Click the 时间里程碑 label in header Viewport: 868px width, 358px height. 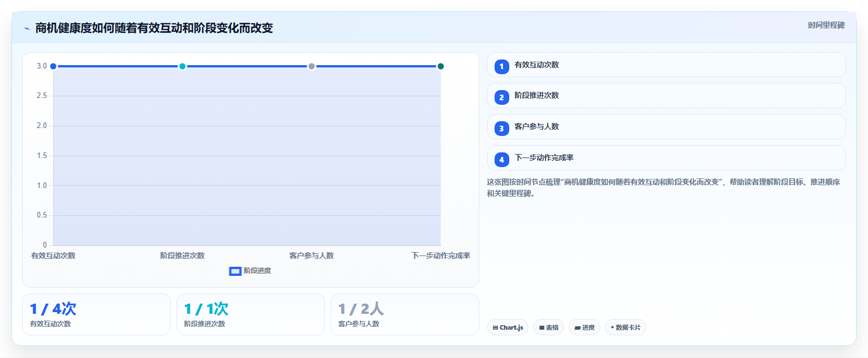(x=826, y=25)
